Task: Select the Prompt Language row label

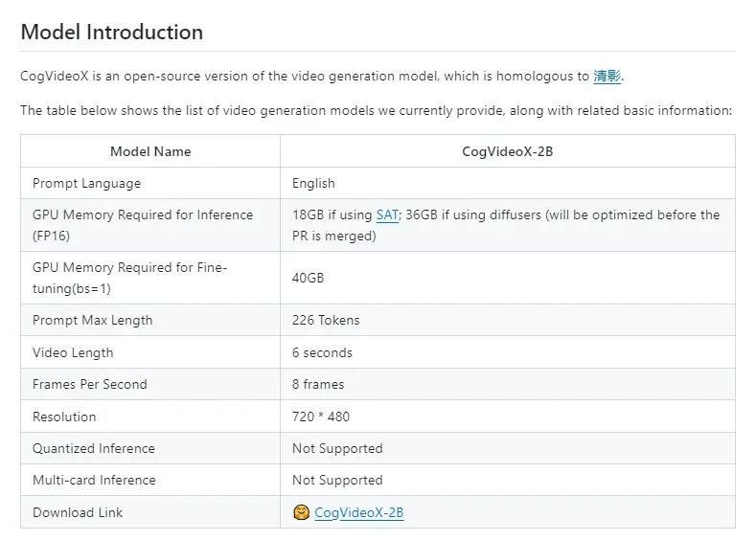Action: [x=87, y=184]
